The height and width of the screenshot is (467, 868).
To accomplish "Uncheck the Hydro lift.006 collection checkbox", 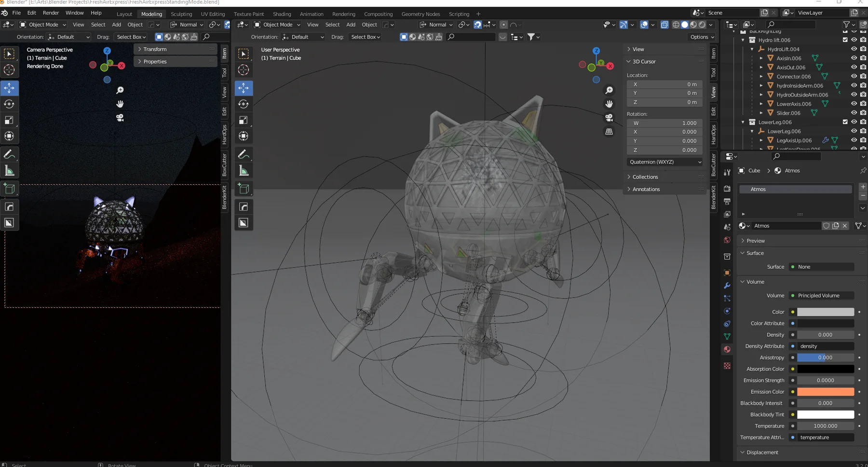I will coord(845,40).
